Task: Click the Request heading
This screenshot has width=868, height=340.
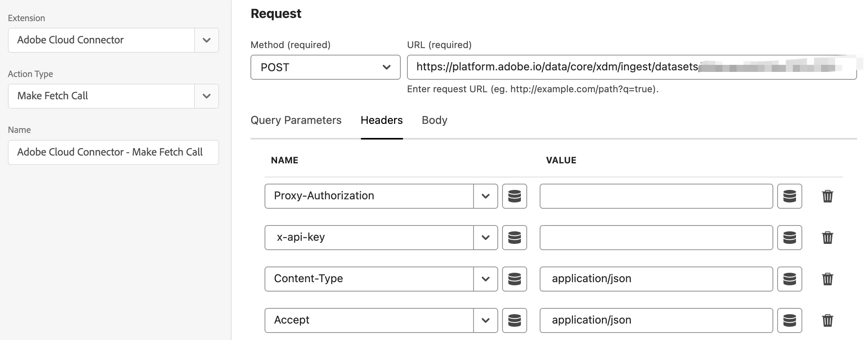Action: [x=276, y=14]
